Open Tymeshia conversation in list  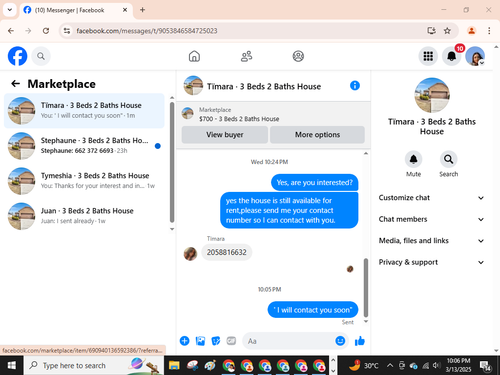(84, 181)
